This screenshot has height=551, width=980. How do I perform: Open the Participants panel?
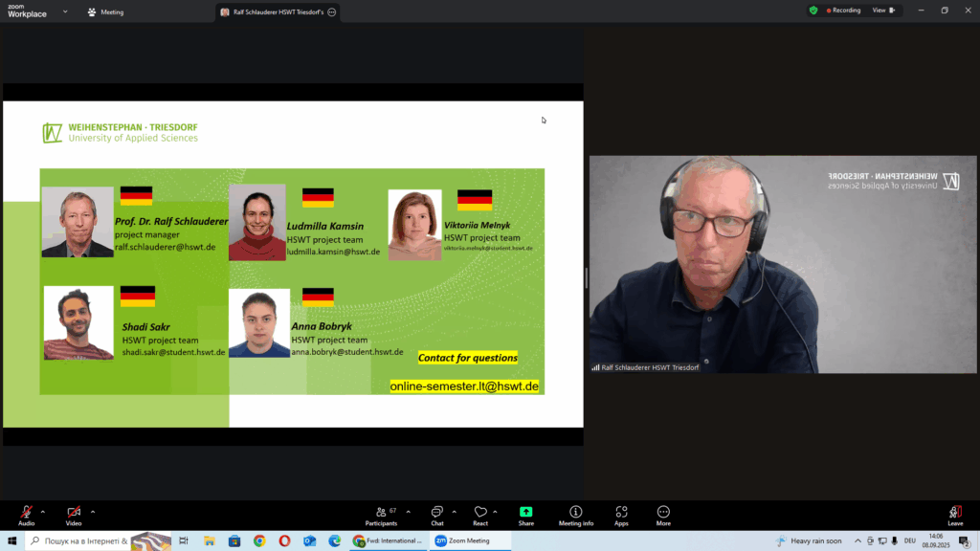(x=381, y=516)
